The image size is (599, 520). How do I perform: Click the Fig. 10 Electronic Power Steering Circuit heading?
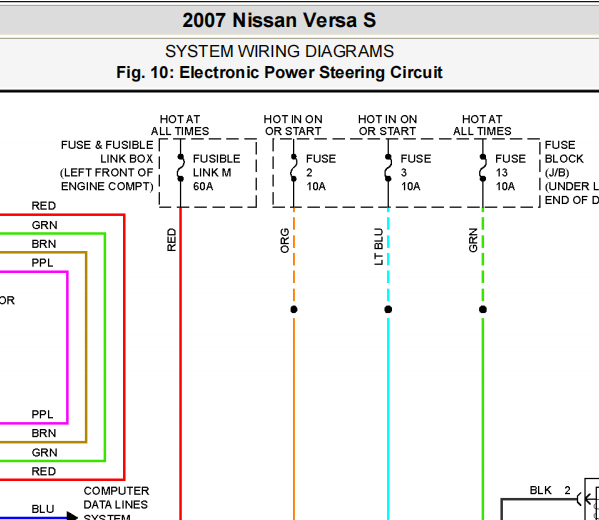click(x=279, y=73)
